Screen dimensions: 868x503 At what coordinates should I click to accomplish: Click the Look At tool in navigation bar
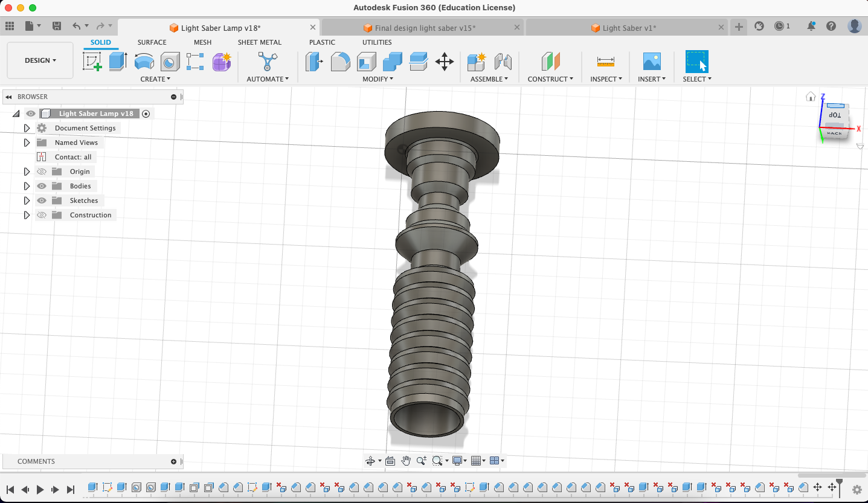pos(390,461)
